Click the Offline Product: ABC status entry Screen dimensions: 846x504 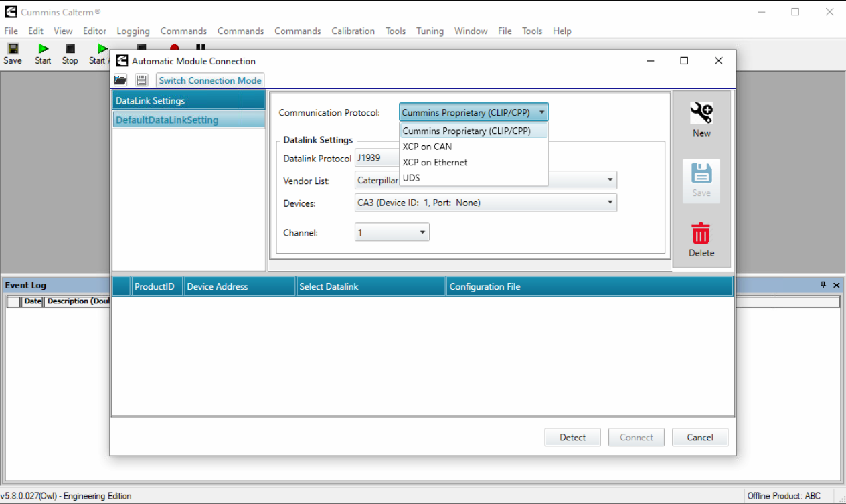(784, 496)
